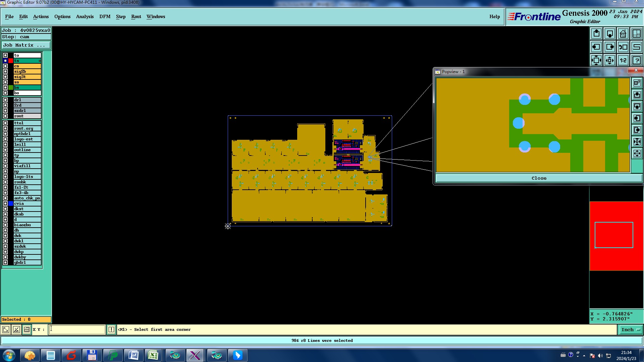Open the Job Matrix selector

click(x=26, y=45)
